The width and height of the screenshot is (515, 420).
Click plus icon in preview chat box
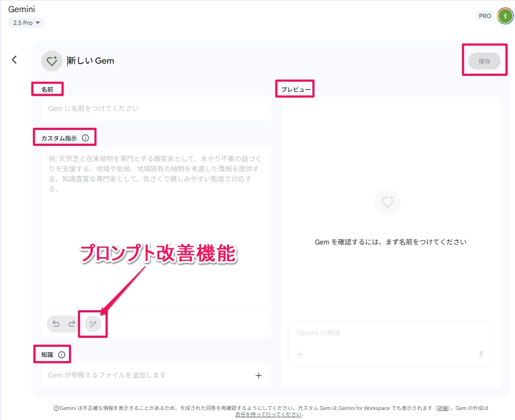300,354
